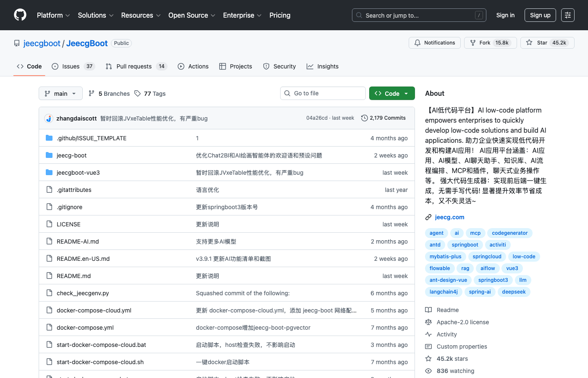Click the Apache-2.0 license scales icon
The image size is (588, 378).
click(428, 322)
